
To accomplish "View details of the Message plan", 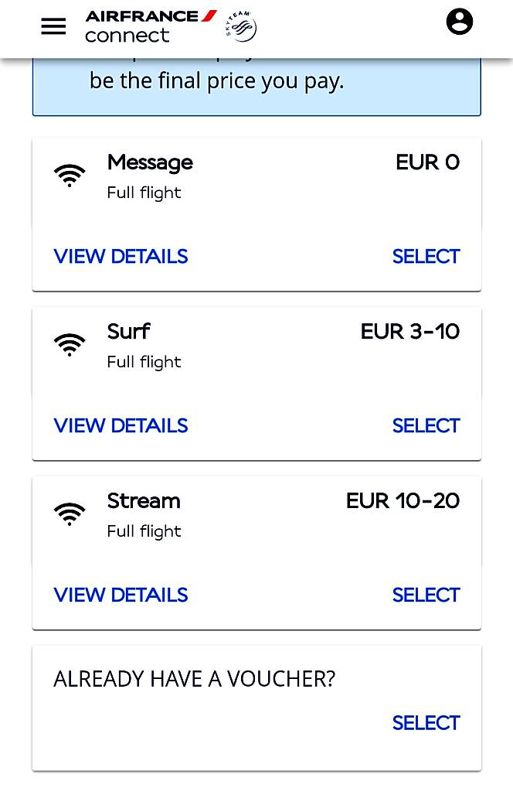I will (121, 256).
